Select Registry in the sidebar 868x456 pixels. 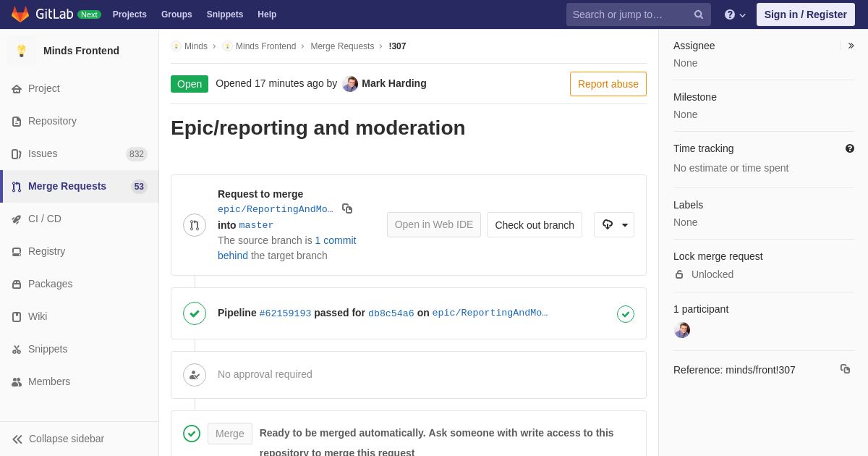pos(80,252)
